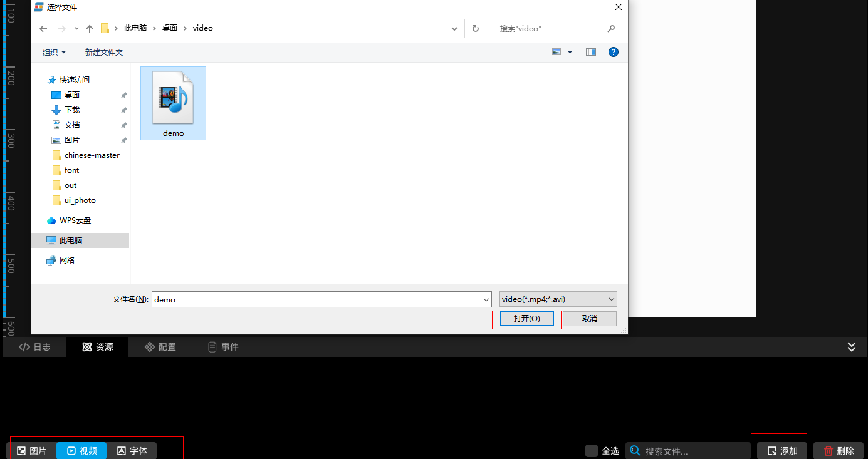
Task: Select 网络 in the sidebar
Action: pos(67,260)
